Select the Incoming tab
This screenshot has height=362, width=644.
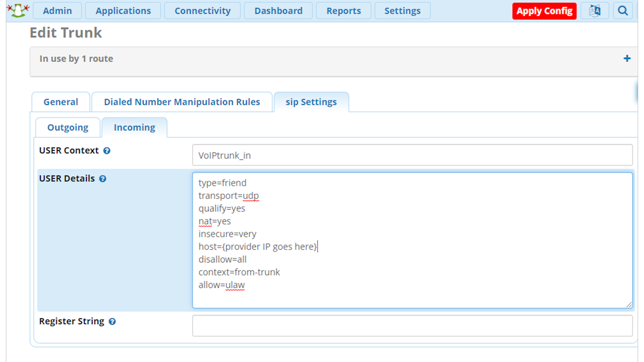134,127
